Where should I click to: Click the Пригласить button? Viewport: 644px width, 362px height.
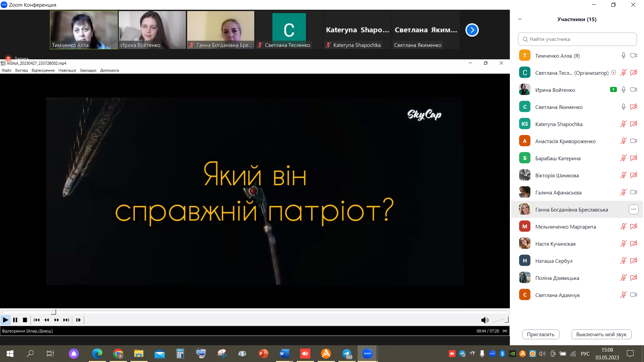click(x=540, y=335)
